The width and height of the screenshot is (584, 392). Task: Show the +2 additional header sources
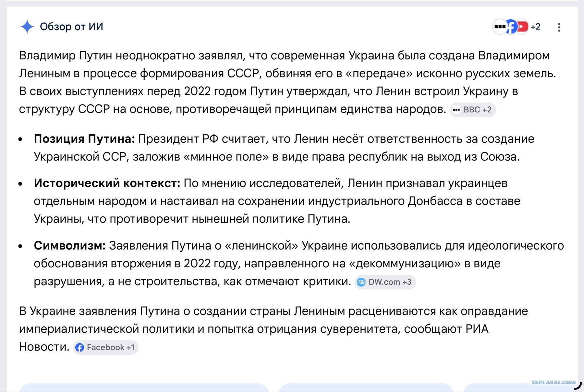[536, 27]
